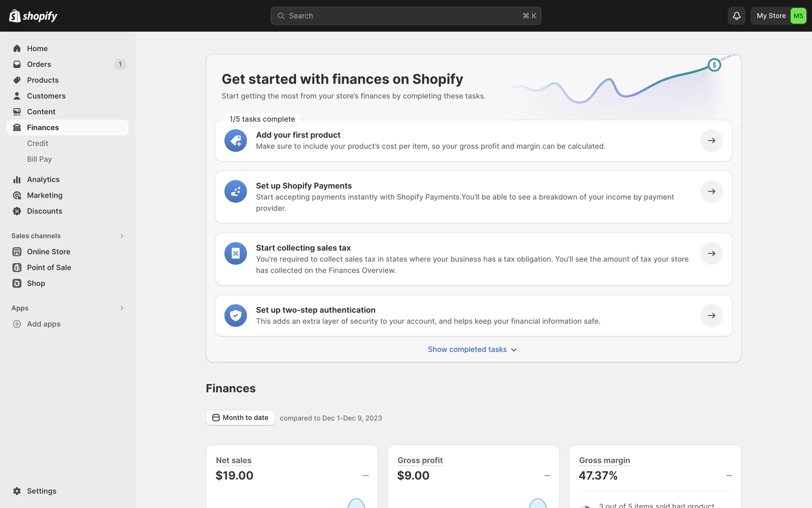Go to Orders in sidebar
This screenshot has width=812, height=508.
pyautogui.click(x=39, y=64)
